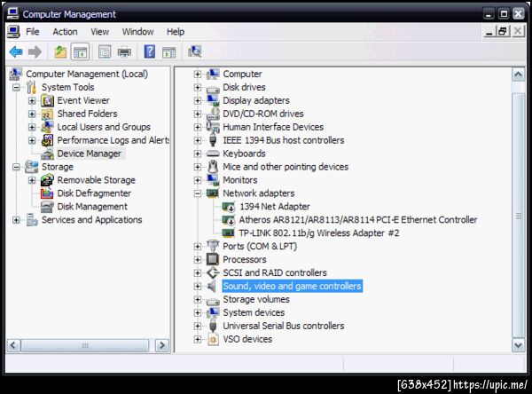Click the Disk drives category icon
532x394 pixels.
pyautogui.click(x=213, y=89)
